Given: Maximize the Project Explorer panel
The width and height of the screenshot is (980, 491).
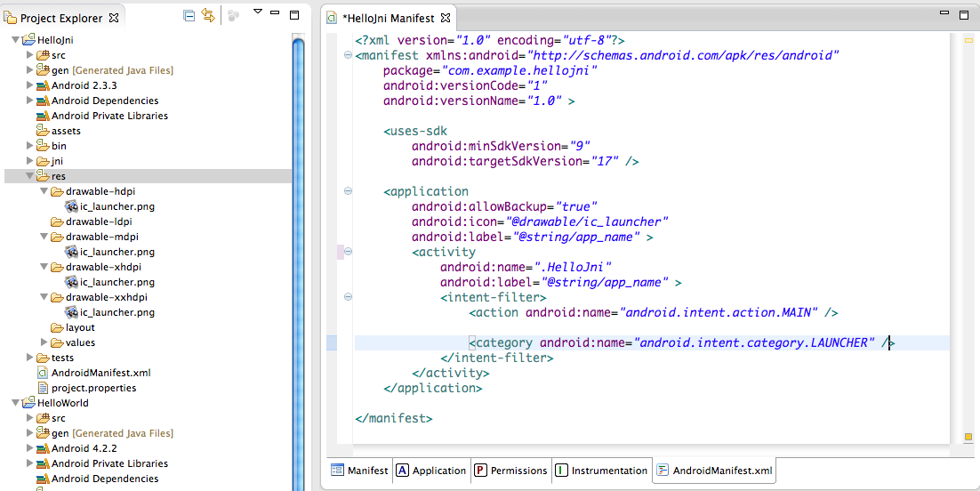Looking at the screenshot, I should [x=294, y=15].
